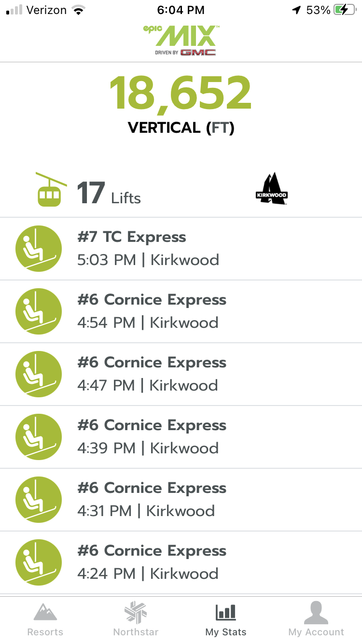Tap chairlift icon beside 4:47 PM ride
Screen dimensions: 362x644
click(x=39, y=374)
